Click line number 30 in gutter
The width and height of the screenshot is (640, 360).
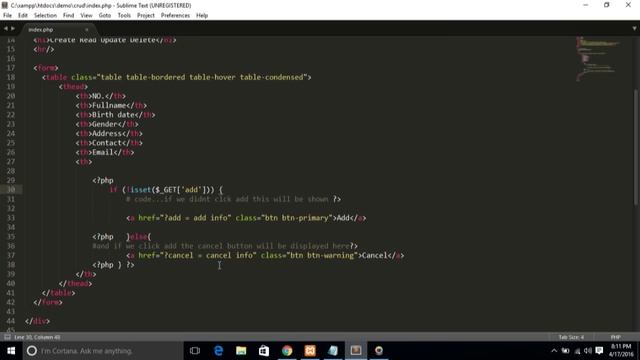(11, 189)
